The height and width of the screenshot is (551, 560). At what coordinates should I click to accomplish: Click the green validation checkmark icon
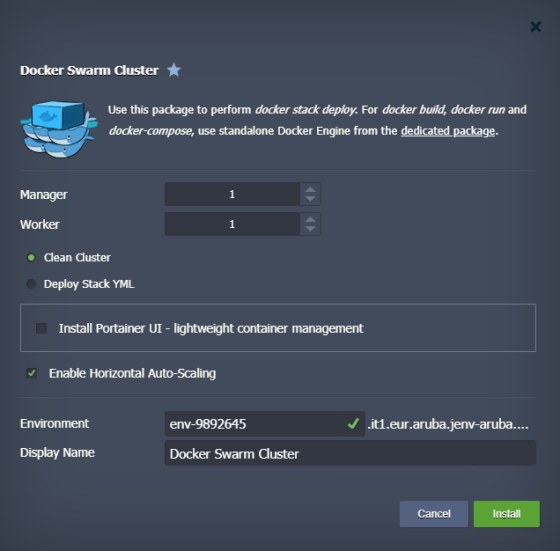pos(353,424)
